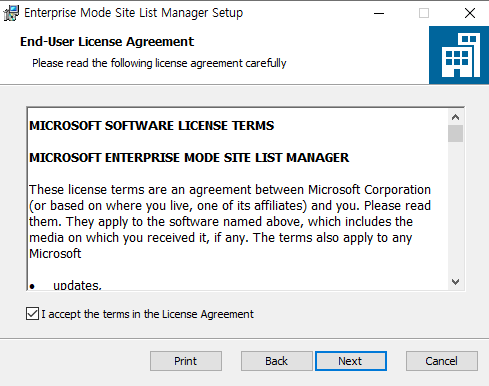Click the 'updates' bullet item

click(x=77, y=285)
